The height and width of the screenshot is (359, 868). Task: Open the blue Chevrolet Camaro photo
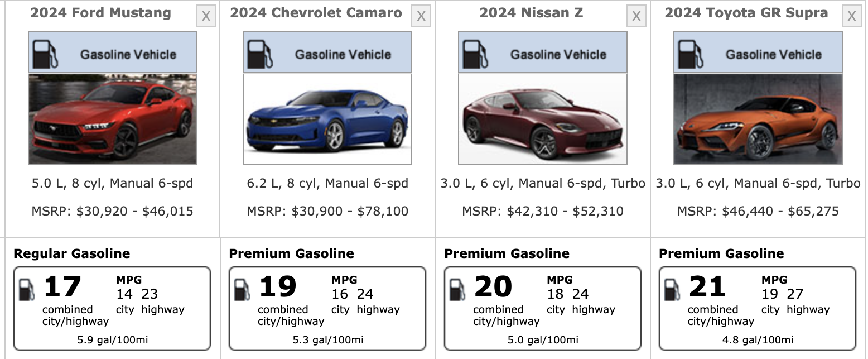coord(327,119)
